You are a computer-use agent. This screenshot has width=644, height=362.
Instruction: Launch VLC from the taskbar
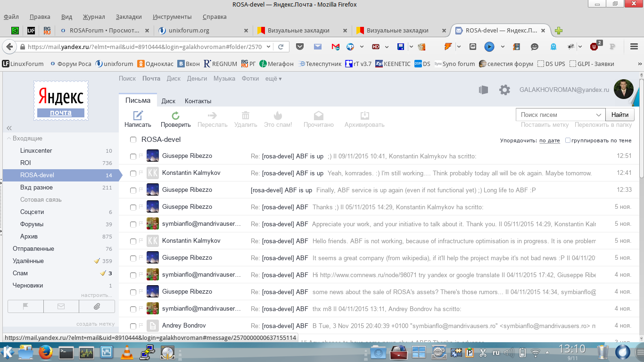126,352
